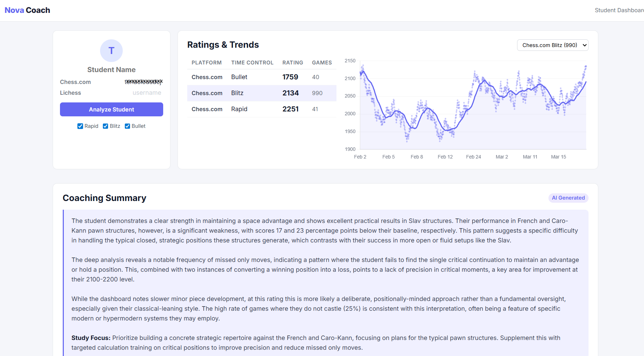This screenshot has height=356, width=644.
Task: Select the Student Dashboard navigation link
Action: [620, 10]
